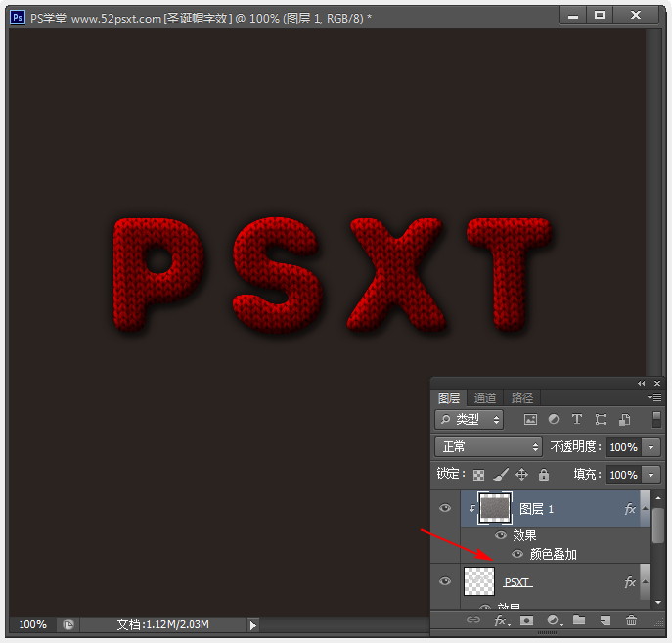This screenshot has height=643, width=672.
Task: Switch to the 通道 channels tab
Action: point(485,398)
